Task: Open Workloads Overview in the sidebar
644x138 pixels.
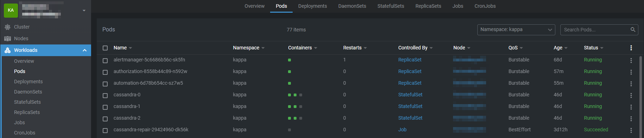Action: (24, 61)
